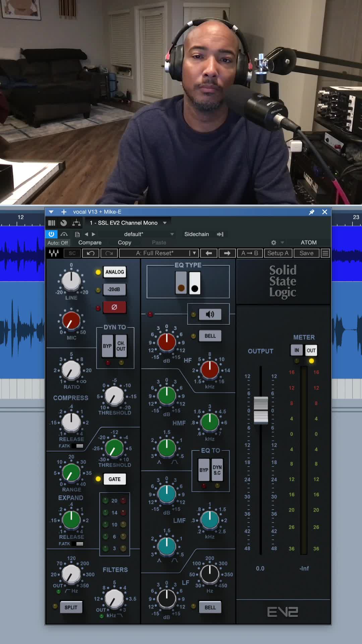
Task: Load the next preset with right arrow
Action: pos(227,253)
